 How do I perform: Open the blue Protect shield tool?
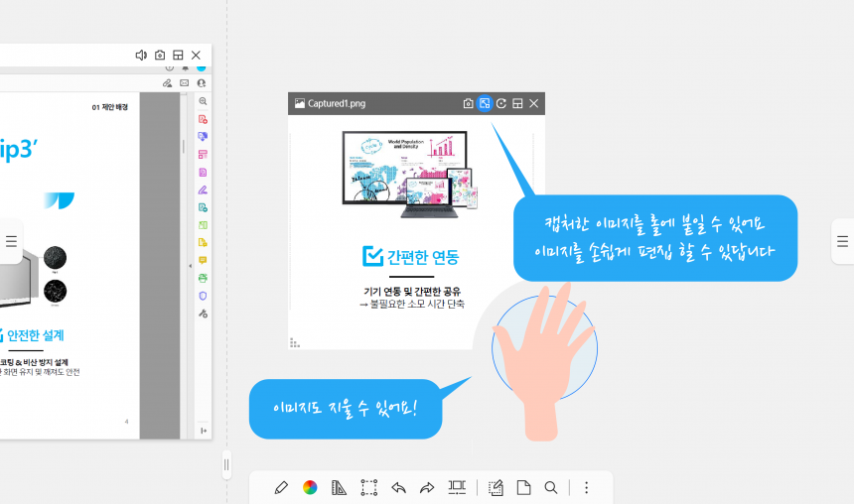pos(203,296)
